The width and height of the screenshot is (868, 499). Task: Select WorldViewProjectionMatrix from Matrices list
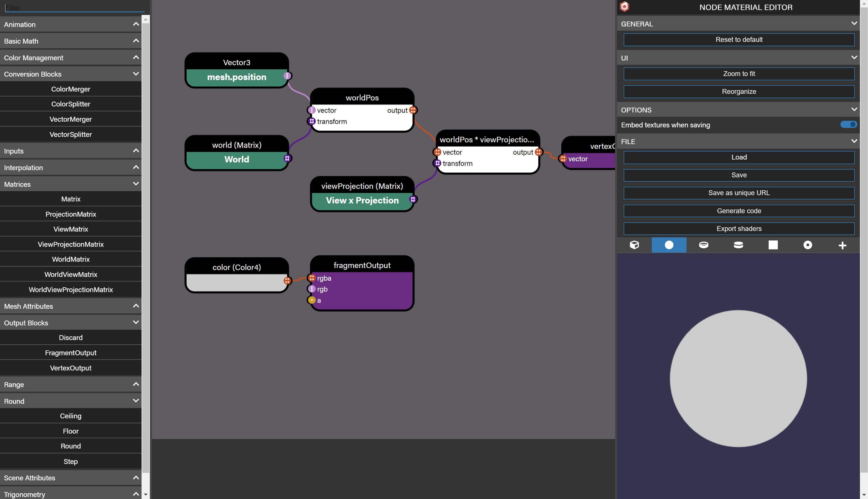(70, 290)
